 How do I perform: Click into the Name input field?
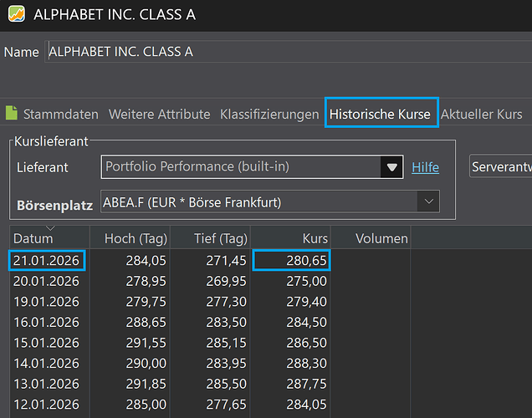coord(289,52)
